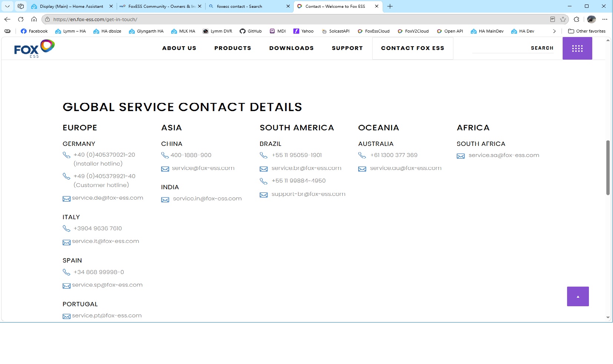
Task: Click the envelope icon for South Africa email
Action: (x=460, y=156)
